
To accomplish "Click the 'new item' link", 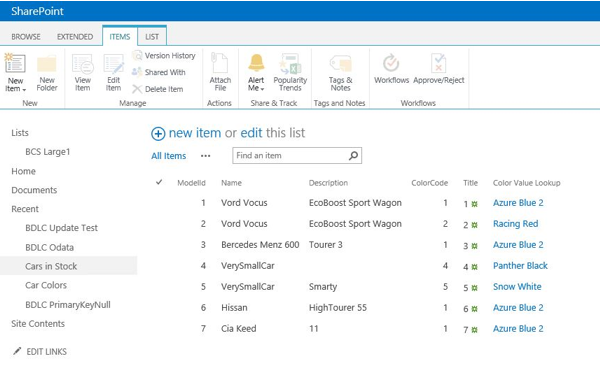I will coord(195,133).
